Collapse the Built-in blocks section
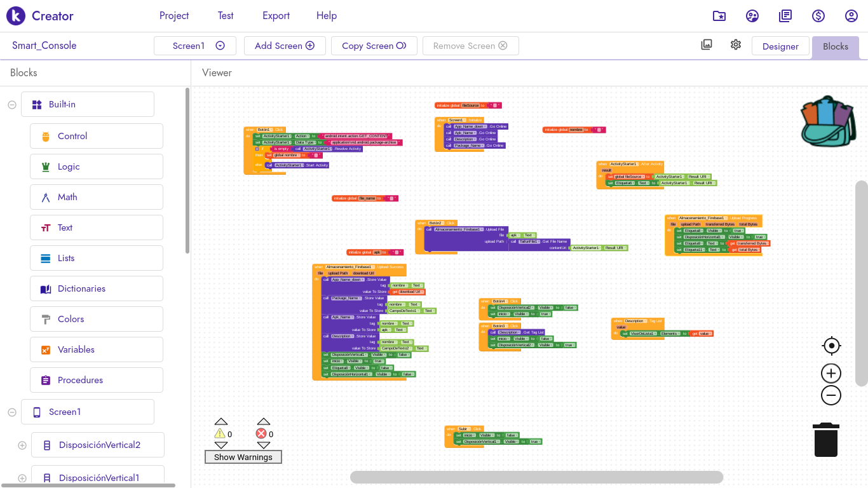The height and width of the screenshot is (488, 868). click(x=12, y=105)
